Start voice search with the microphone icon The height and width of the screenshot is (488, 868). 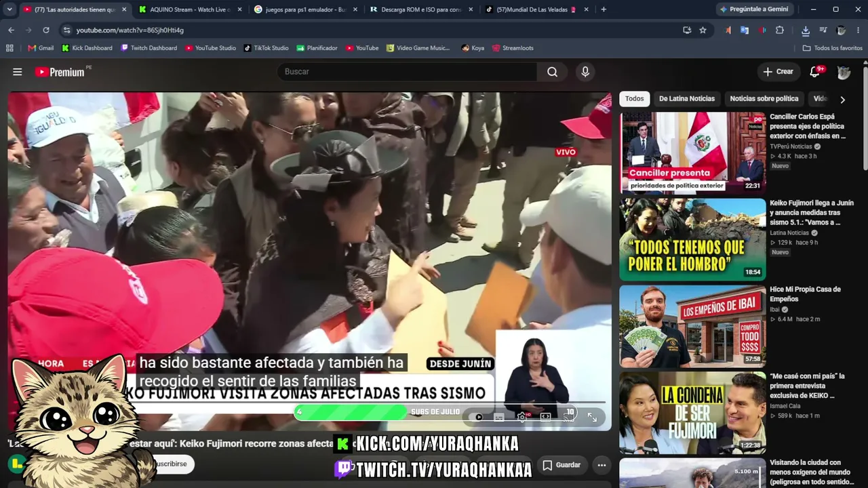point(585,72)
